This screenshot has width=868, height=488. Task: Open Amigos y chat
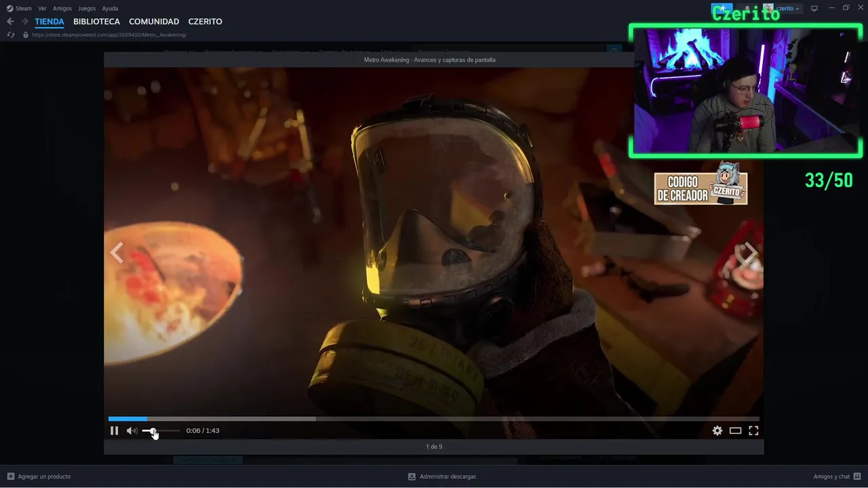[x=831, y=476]
